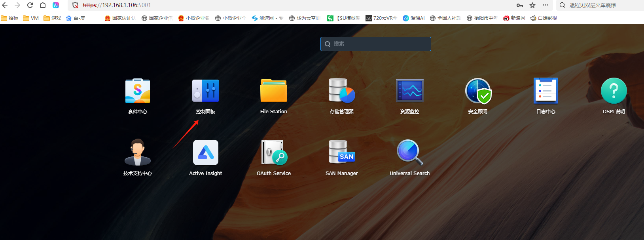Open 资源监控 Resource Monitor
The height and width of the screenshot is (240, 644).
(x=410, y=91)
